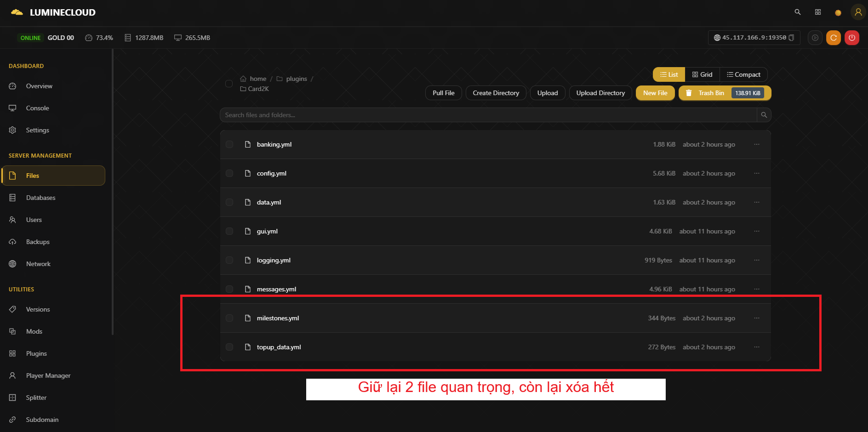The height and width of the screenshot is (432, 868).
Task: Expand the actions menu for logging.yml
Action: 756,260
